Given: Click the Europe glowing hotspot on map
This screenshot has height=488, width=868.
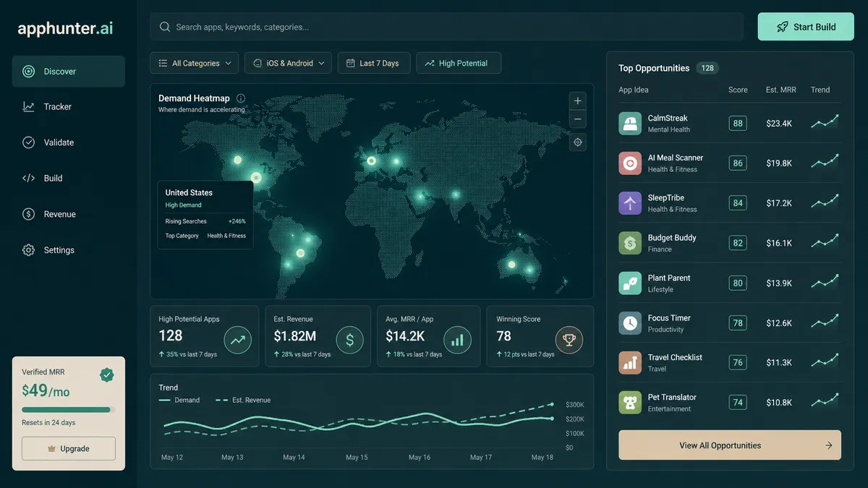Looking at the screenshot, I should pyautogui.click(x=372, y=160).
